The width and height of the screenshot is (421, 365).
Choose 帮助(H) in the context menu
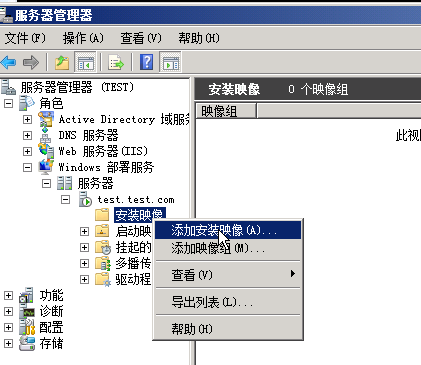(228, 329)
